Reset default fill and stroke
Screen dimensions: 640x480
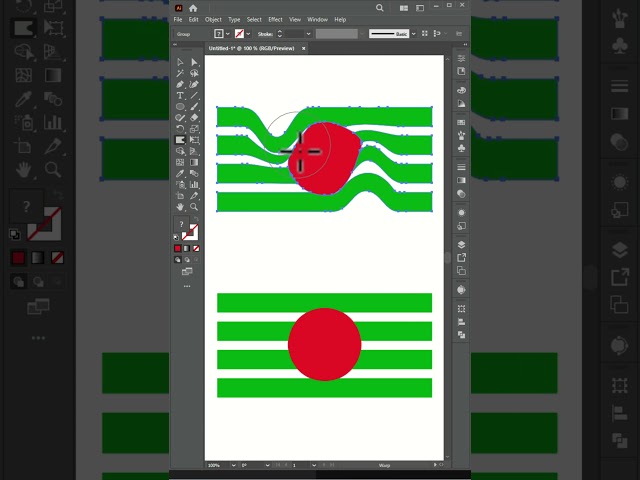click(176, 237)
